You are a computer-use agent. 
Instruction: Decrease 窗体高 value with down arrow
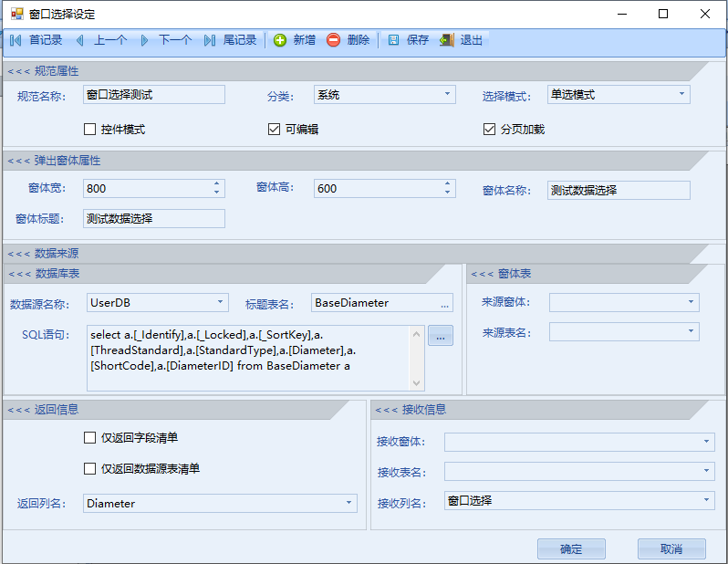click(x=447, y=193)
